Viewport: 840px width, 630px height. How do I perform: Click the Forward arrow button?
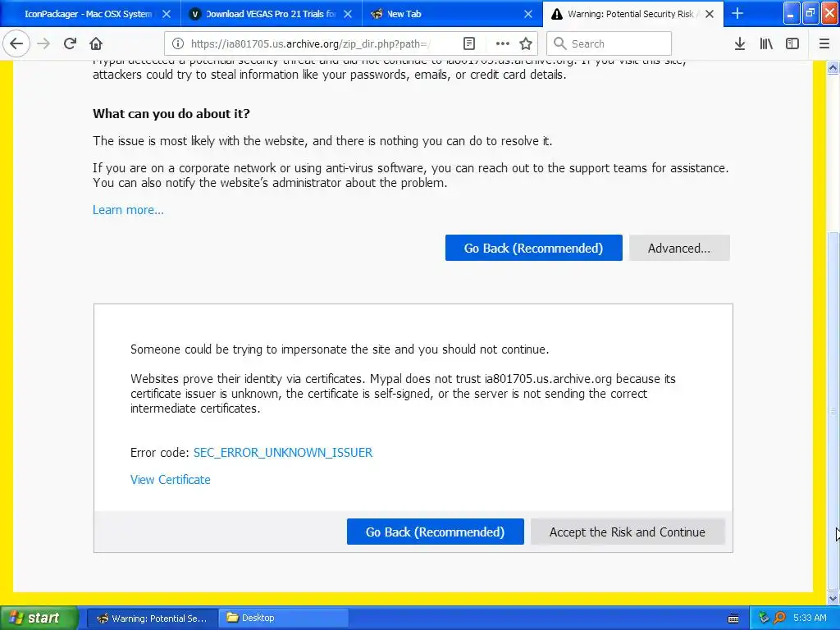43,43
